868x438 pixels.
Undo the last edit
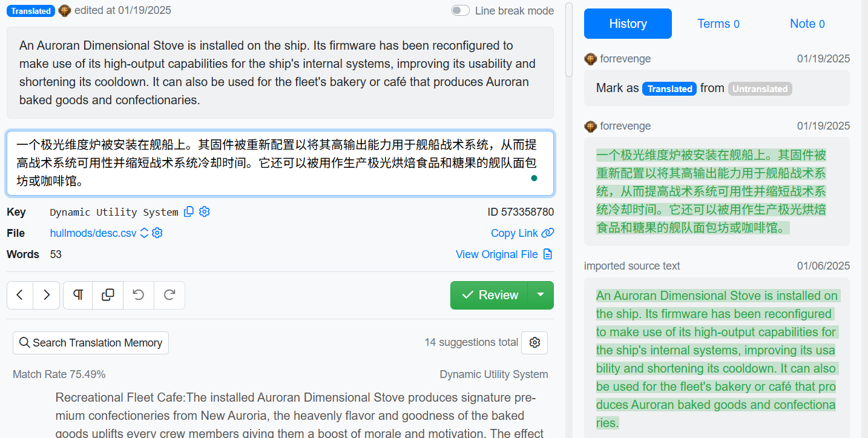click(x=139, y=295)
